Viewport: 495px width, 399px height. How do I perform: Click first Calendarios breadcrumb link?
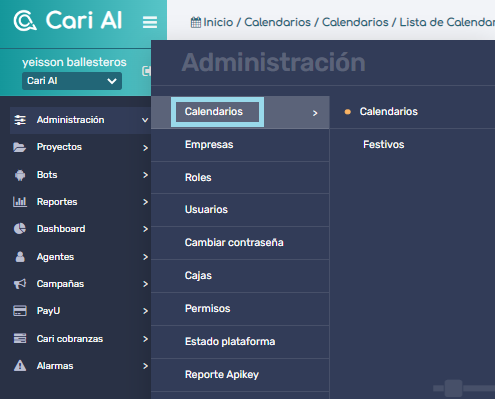pos(277,22)
